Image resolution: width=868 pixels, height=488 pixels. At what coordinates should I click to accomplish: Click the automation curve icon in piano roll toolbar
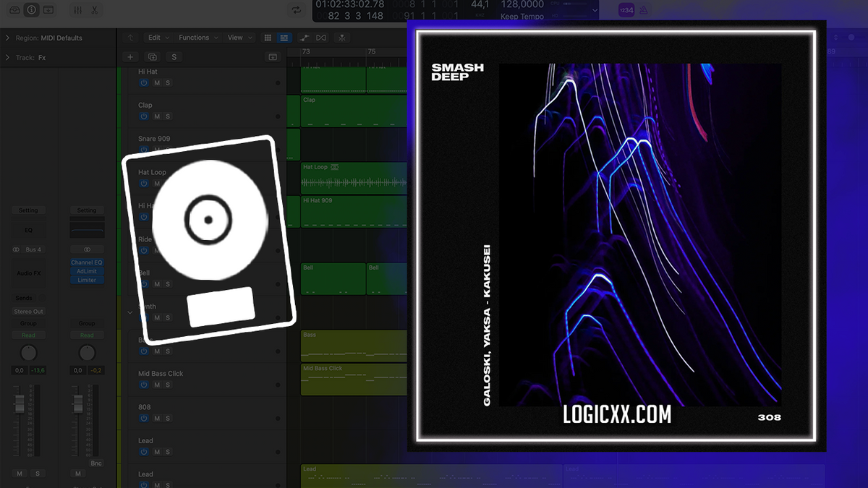(304, 38)
